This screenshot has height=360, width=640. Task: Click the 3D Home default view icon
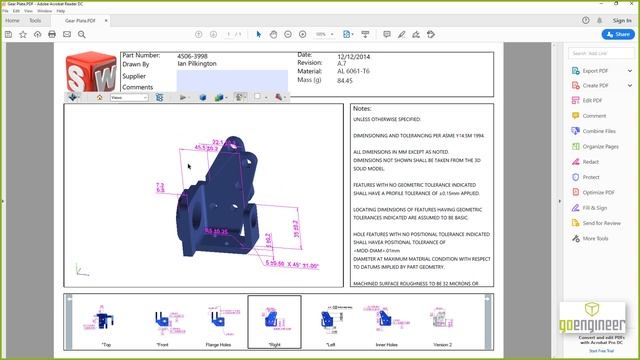(99, 98)
